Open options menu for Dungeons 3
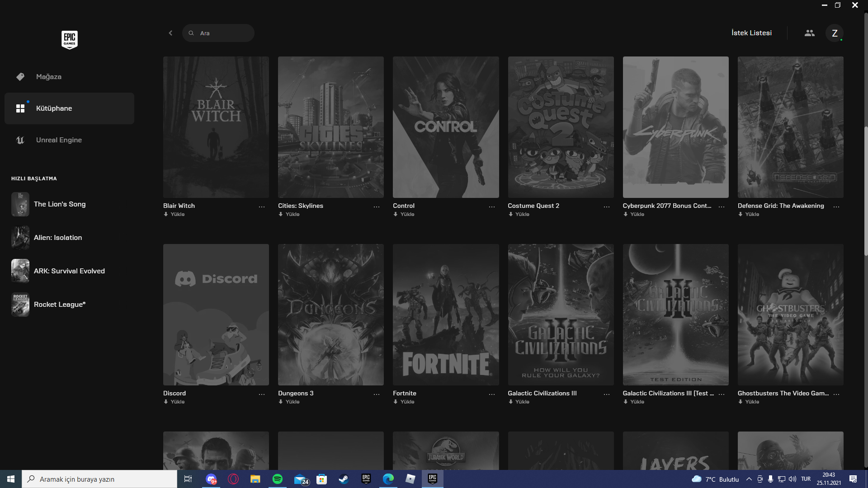Image resolution: width=868 pixels, height=488 pixels. pos(377,394)
